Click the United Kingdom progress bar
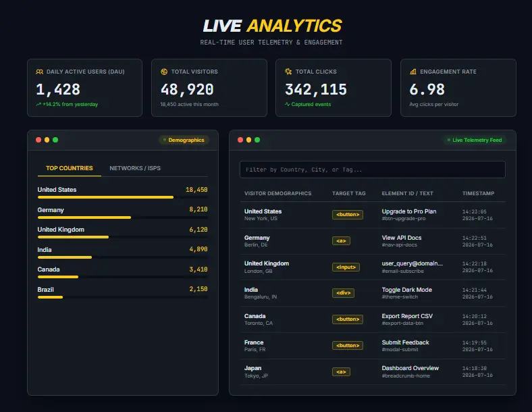 [x=123, y=237]
